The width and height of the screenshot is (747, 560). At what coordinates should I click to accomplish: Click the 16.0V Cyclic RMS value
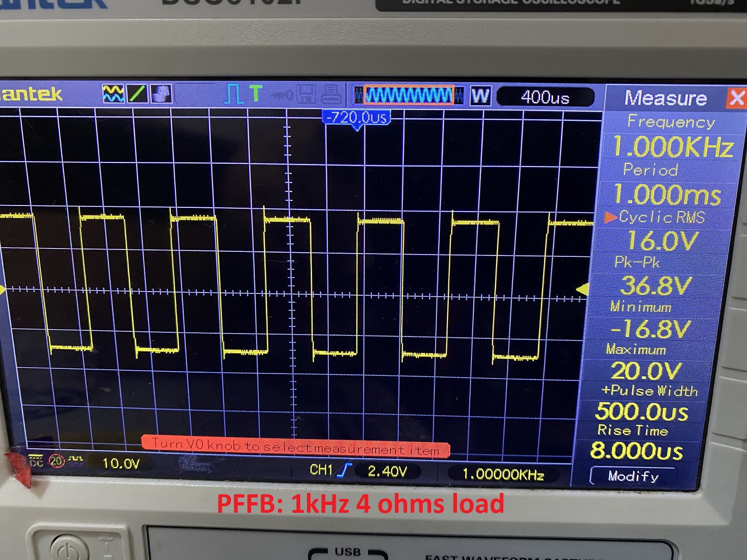(x=662, y=241)
